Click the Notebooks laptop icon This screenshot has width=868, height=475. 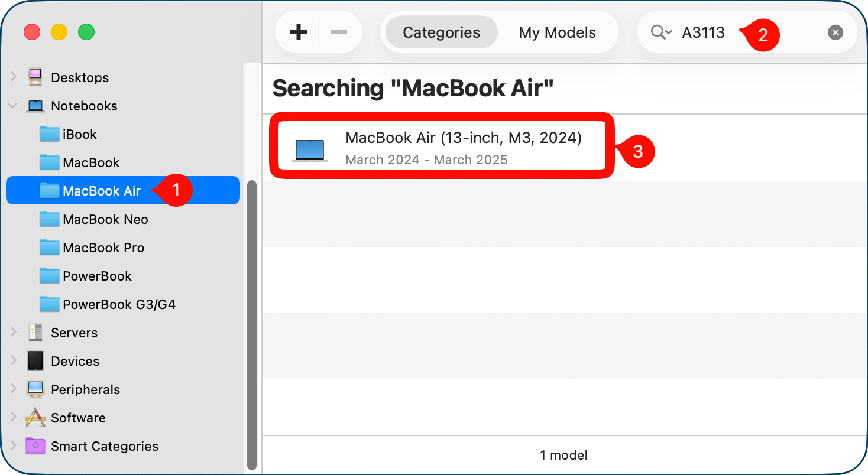[35, 106]
